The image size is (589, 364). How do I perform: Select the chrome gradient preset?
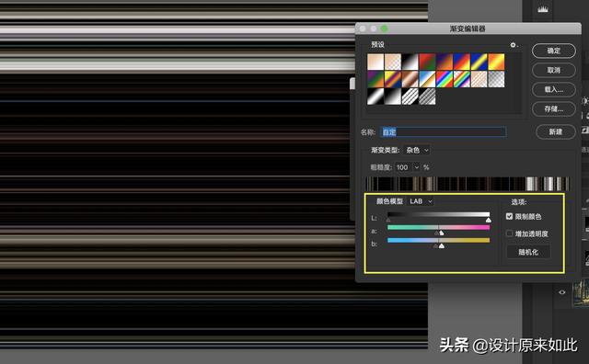427,79
